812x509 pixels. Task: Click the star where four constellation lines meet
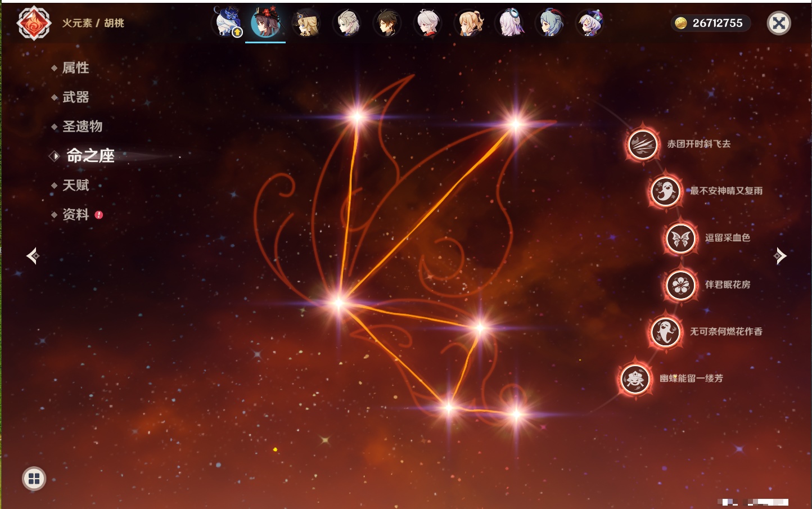pyautogui.click(x=339, y=303)
